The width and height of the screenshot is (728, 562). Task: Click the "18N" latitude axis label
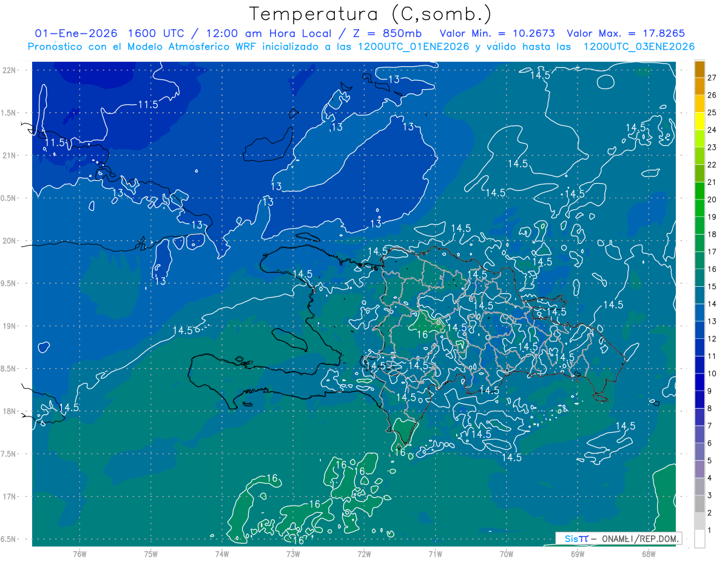coord(10,412)
